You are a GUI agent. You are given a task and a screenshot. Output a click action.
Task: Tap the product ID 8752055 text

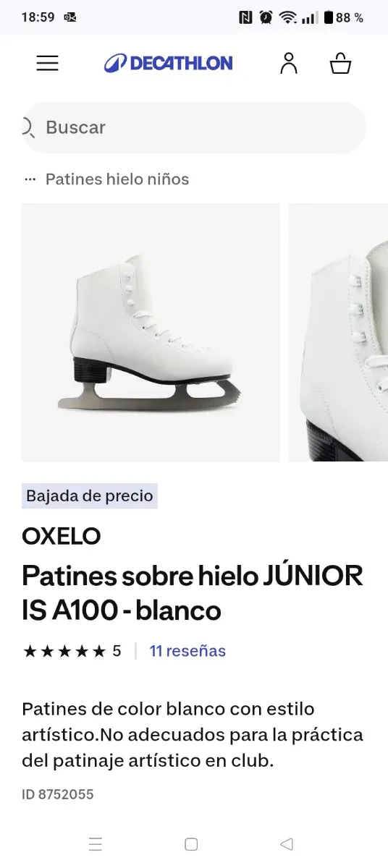[58, 794]
